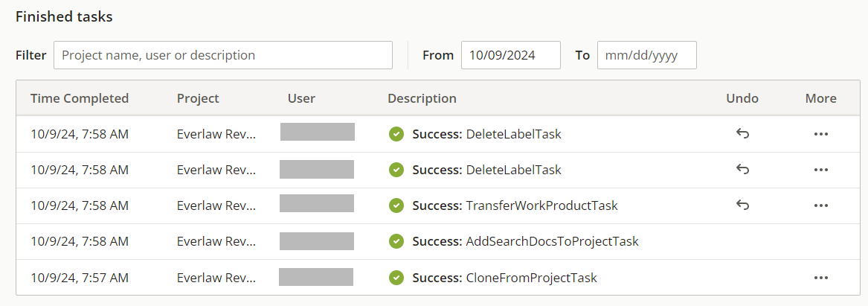Click Everlaw Rev... project in CloneFromProjectTask row

[x=216, y=278]
